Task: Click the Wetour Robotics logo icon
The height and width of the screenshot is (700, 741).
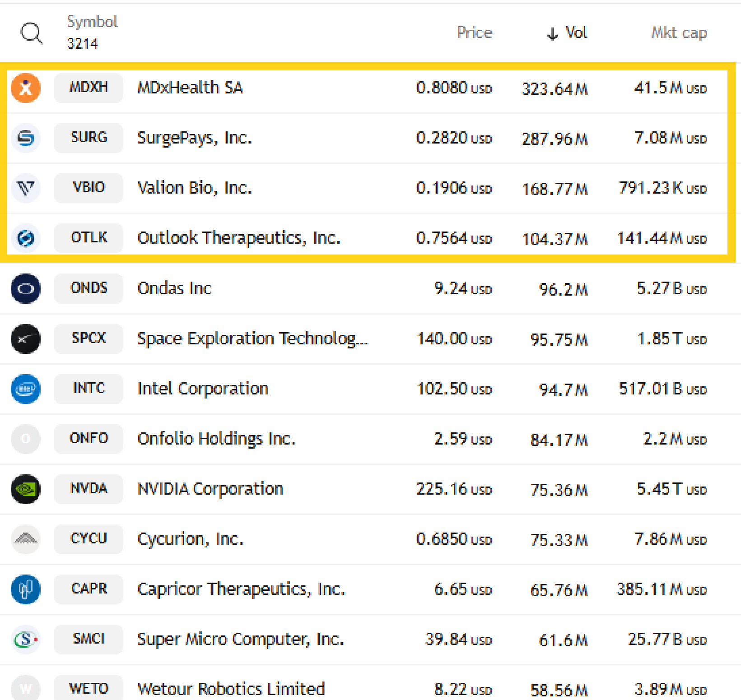Action: pos(26,688)
